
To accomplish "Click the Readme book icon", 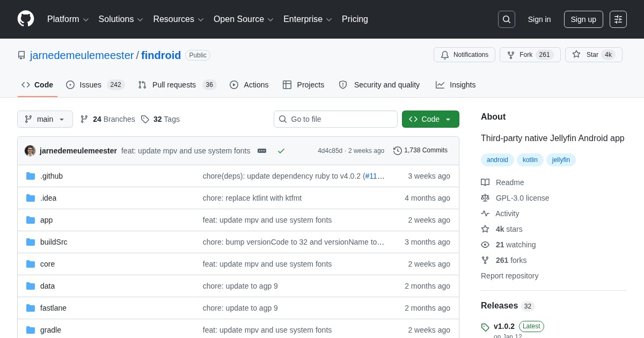I will (485, 182).
